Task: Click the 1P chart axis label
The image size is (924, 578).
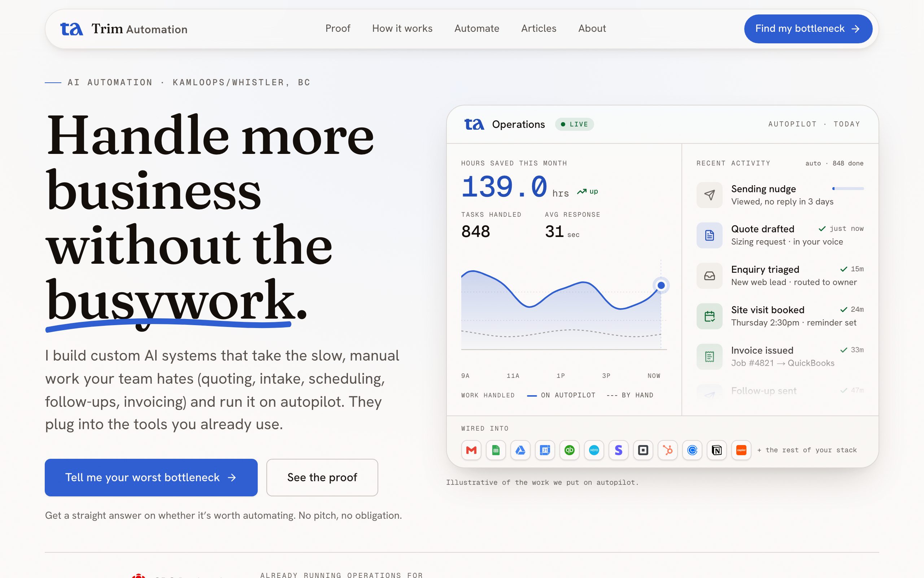Action: tap(561, 376)
